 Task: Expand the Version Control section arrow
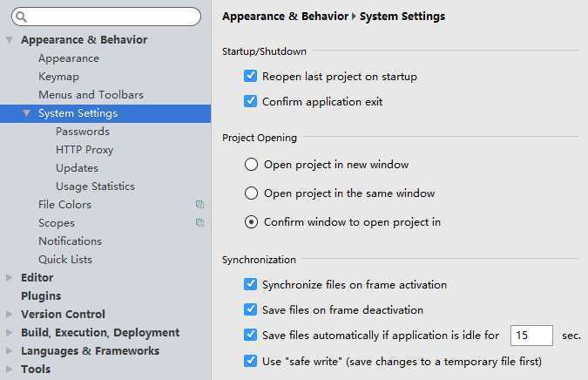click(x=9, y=314)
